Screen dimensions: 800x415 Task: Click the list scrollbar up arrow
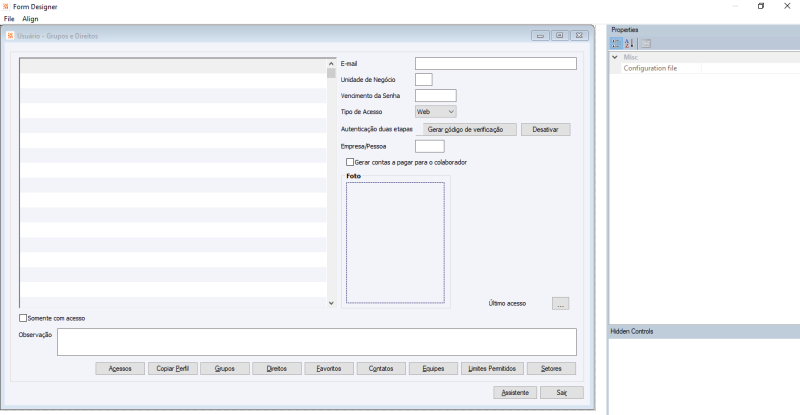pyautogui.click(x=331, y=63)
